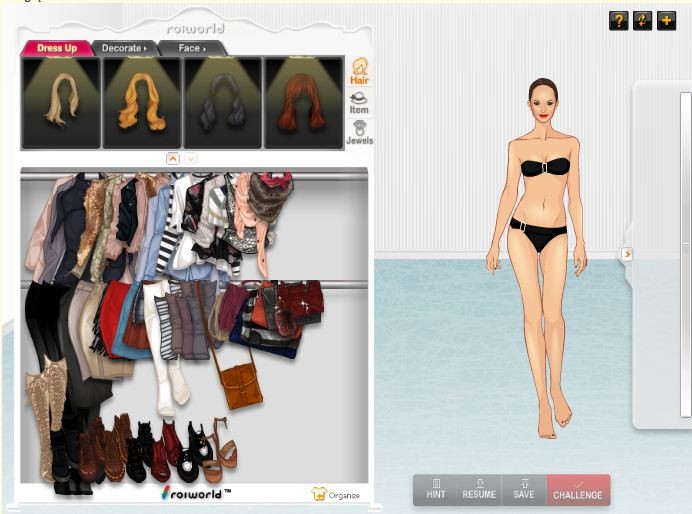Expand the right side panel arrow
The height and width of the screenshot is (514, 692).
(x=627, y=254)
